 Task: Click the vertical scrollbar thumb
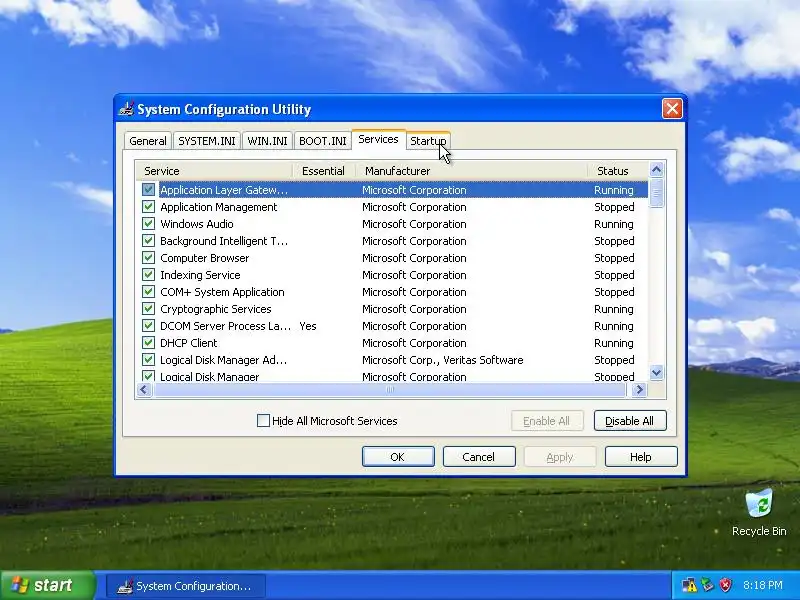pos(657,193)
